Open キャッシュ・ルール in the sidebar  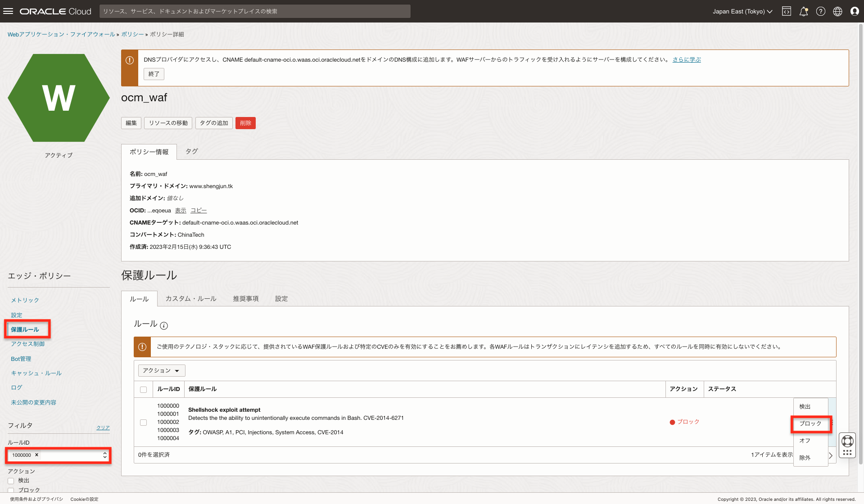coord(36,373)
